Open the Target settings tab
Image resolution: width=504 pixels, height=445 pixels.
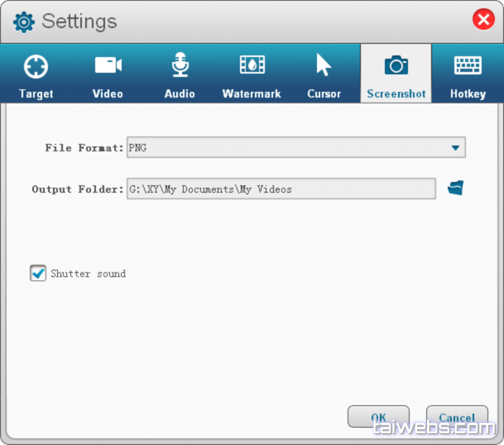(36, 74)
